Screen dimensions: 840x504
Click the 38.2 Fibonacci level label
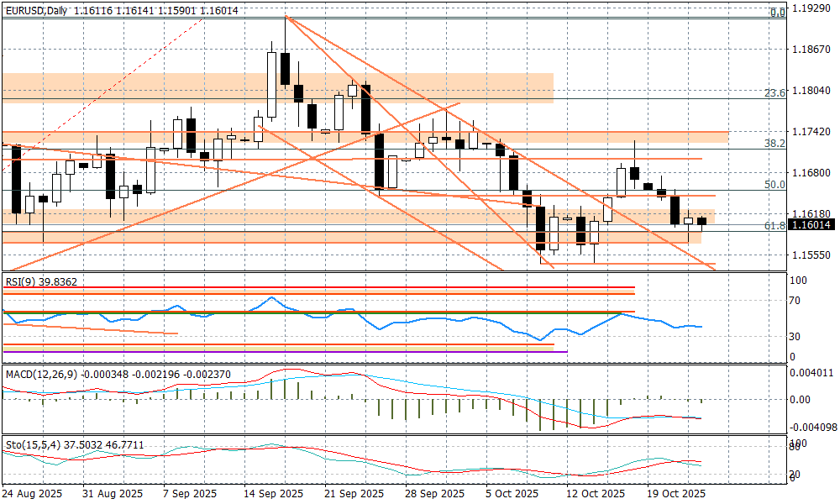pos(775,144)
